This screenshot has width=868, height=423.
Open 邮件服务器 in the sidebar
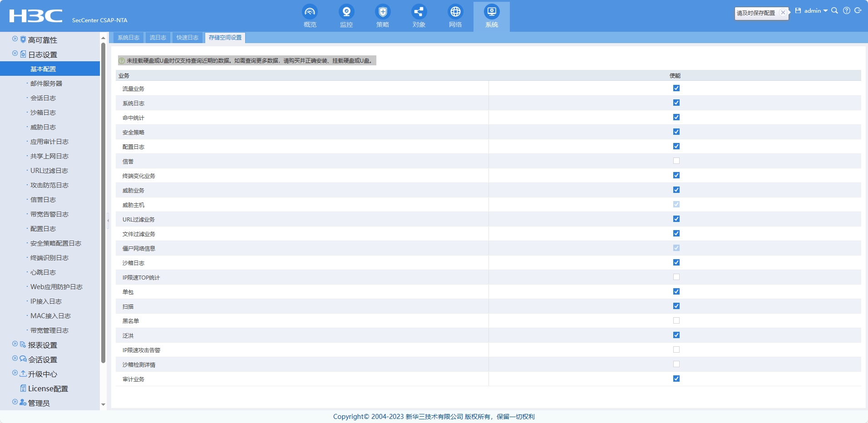46,84
